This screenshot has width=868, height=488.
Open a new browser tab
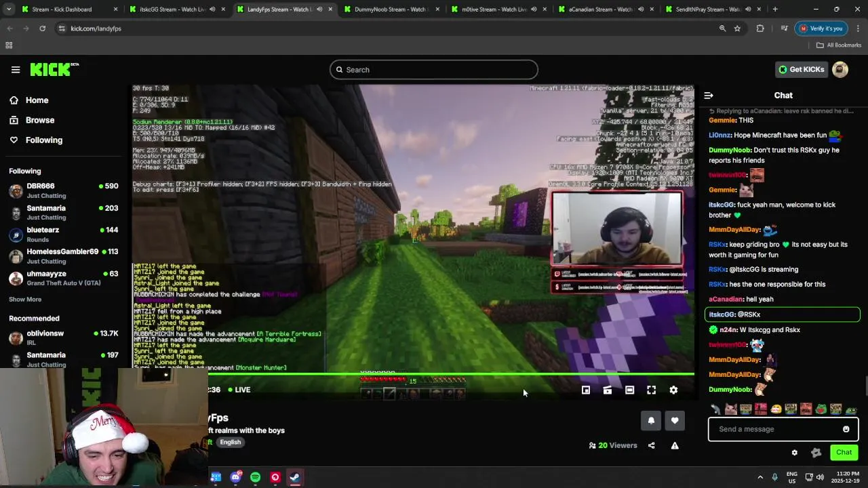(x=775, y=9)
